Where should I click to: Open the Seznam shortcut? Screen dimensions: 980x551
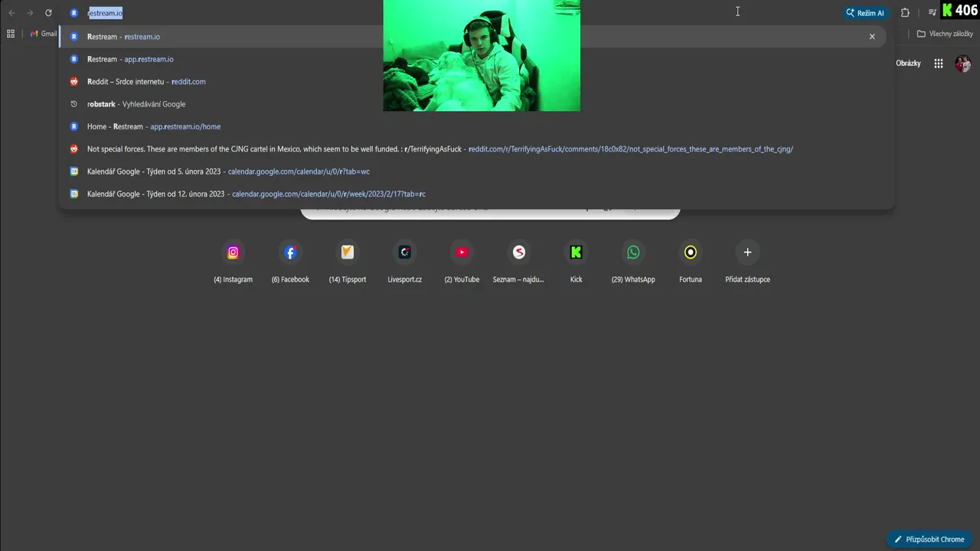tap(518, 262)
